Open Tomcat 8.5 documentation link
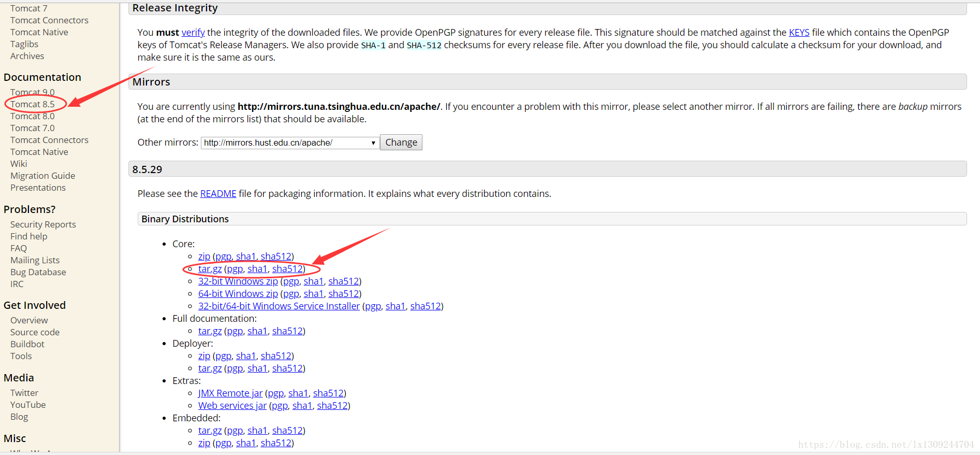980x455 pixels. coord(32,104)
